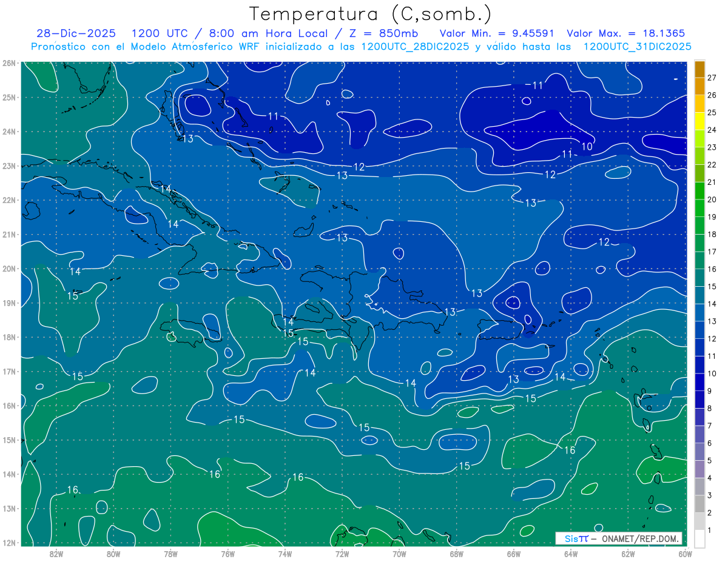Click the "74W" longitude axis label

coord(285,554)
